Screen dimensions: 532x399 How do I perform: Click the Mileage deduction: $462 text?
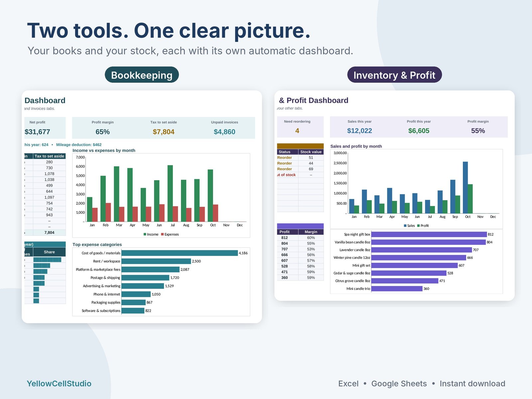point(79,145)
